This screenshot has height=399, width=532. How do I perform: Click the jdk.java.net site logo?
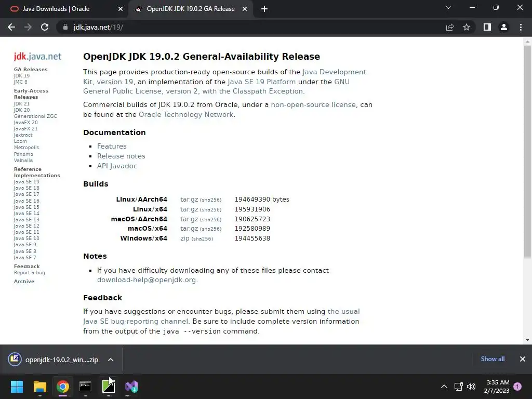point(37,56)
